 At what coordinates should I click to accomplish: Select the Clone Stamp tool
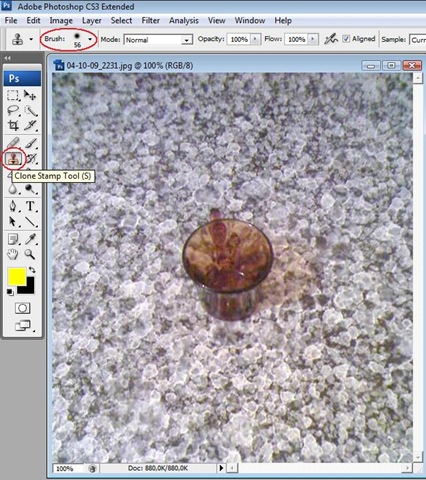click(13, 159)
